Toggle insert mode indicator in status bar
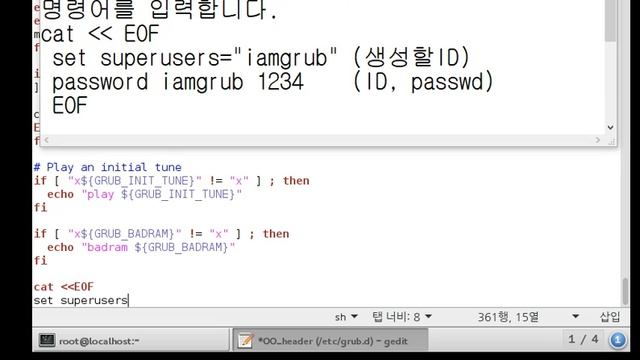Image resolution: width=640 pixels, height=360 pixels. pos(610,317)
